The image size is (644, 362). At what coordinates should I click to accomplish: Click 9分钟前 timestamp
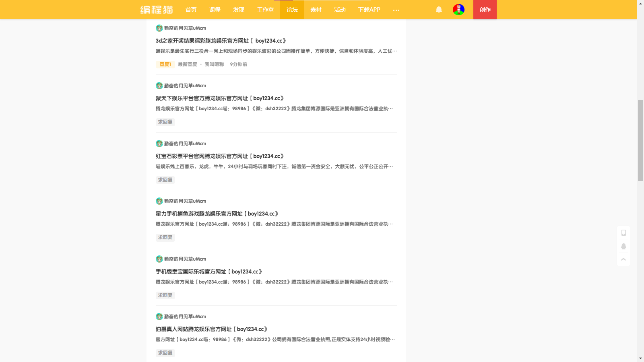point(239,64)
